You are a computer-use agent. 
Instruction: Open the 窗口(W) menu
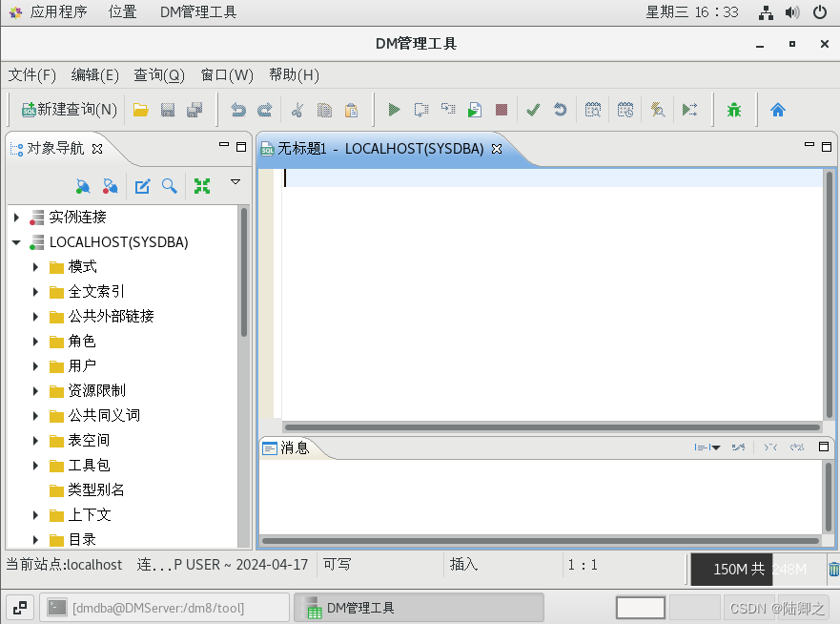coord(227,75)
